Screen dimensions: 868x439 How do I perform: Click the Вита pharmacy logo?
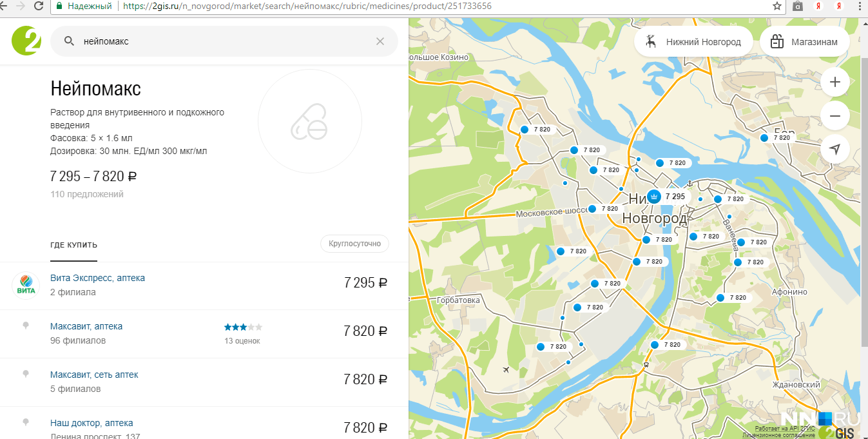tap(26, 286)
